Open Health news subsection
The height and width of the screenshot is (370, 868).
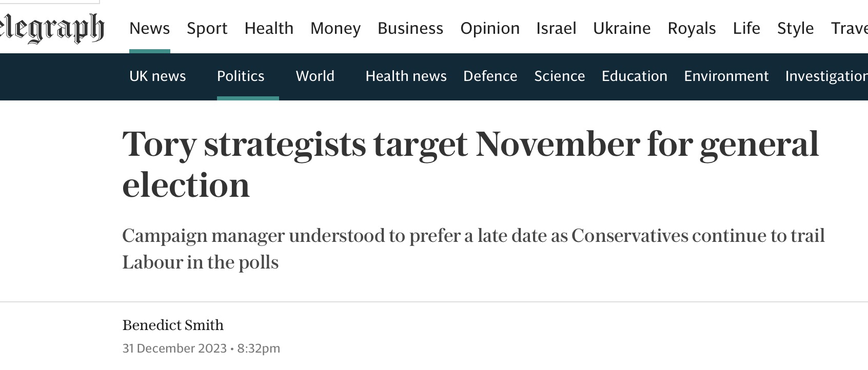click(x=406, y=76)
